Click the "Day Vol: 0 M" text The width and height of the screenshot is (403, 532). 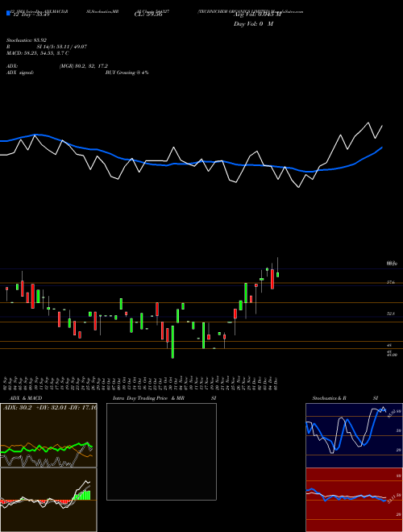tap(253, 24)
